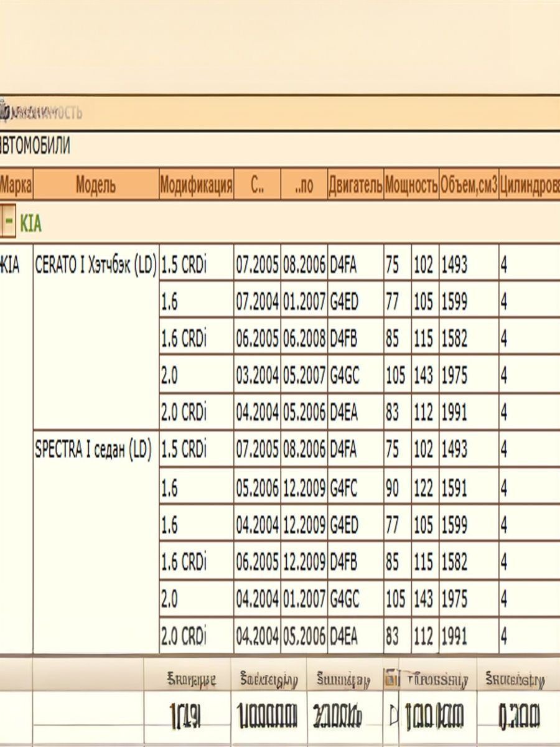Screen dimensions: 560x747
Task: Select the CERATO I Хэтчбэк (LD) model cell
Action: coord(95,266)
